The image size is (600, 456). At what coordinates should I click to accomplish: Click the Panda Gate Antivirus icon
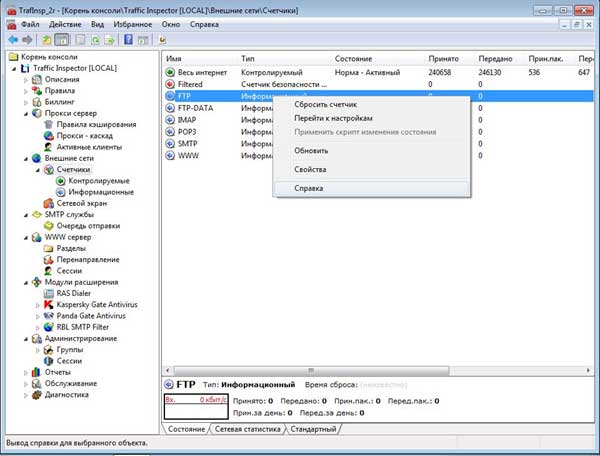49,316
